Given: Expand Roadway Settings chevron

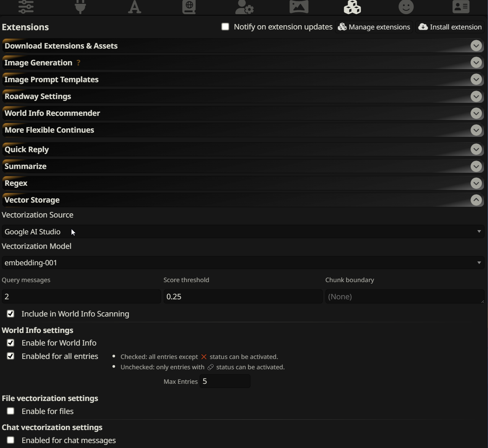Looking at the screenshot, I should [476, 96].
